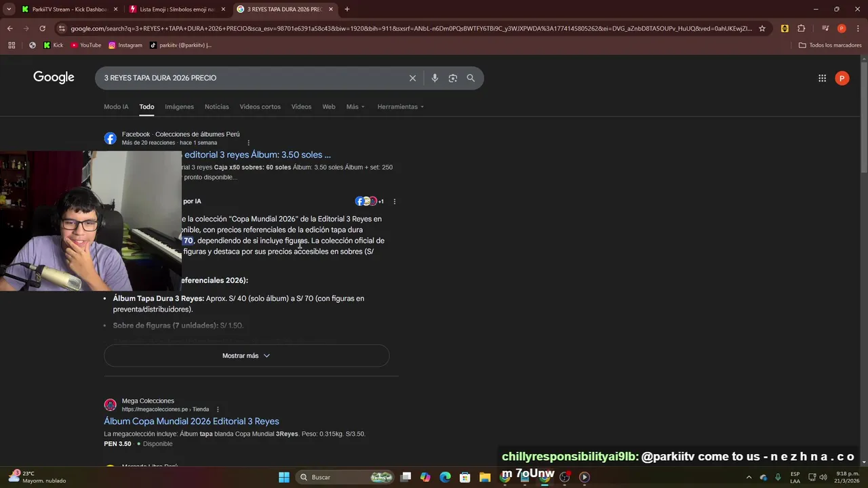Switch to the Imágenes tab
The image size is (868, 488).
pyautogui.click(x=179, y=106)
